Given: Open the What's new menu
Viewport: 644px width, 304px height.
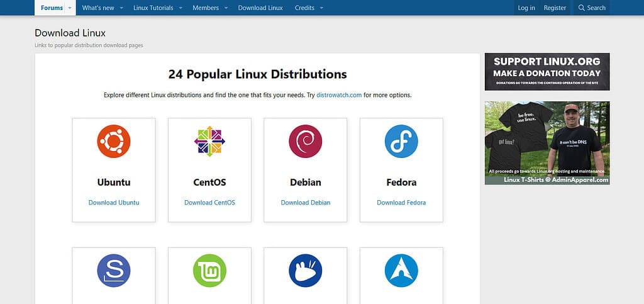Looking at the screenshot, I should pyautogui.click(x=98, y=8).
